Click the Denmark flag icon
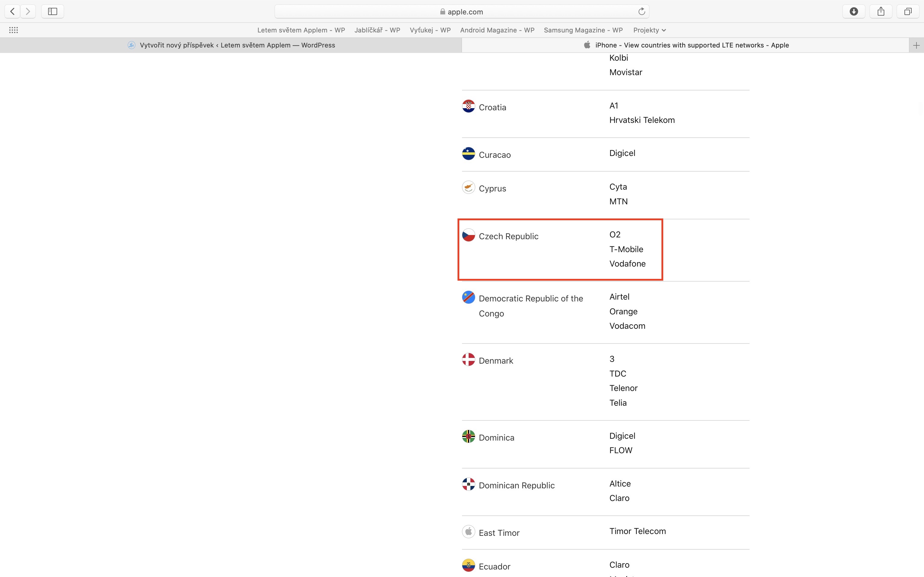Viewport: 924px width, 577px height. [469, 359]
